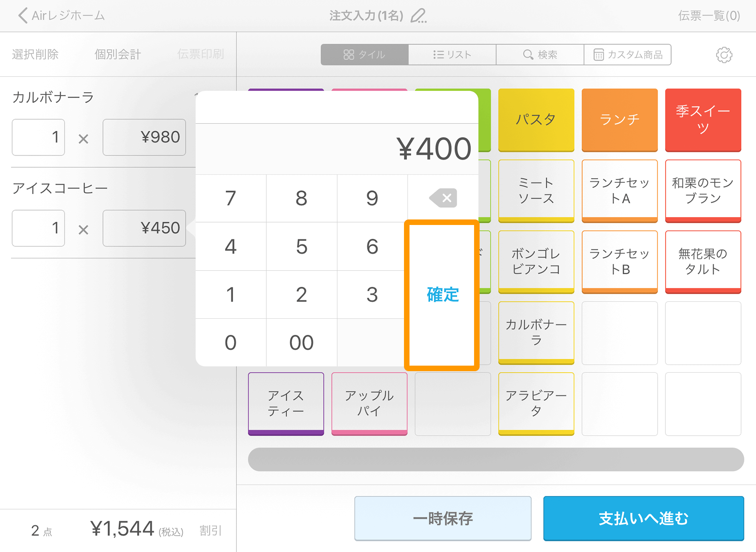Select the 季スイーツ category tile
Screen dimensions: 756x552
click(703, 120)
